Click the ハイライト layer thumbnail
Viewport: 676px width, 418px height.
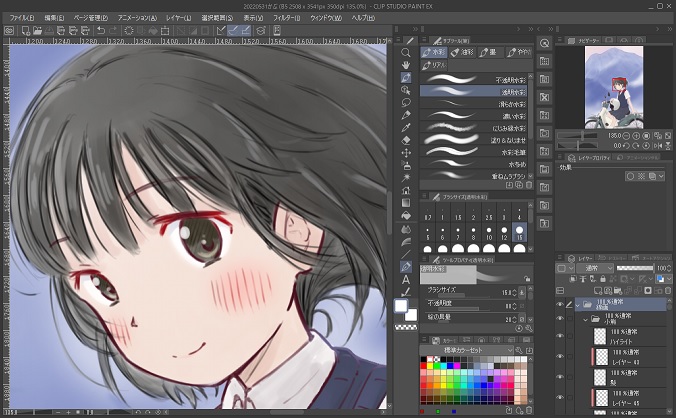tap(600, 336)
